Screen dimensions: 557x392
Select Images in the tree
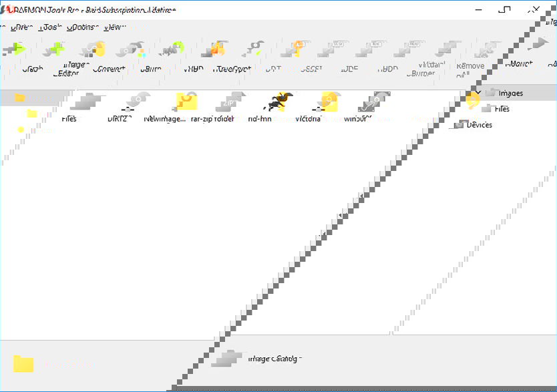510,93
